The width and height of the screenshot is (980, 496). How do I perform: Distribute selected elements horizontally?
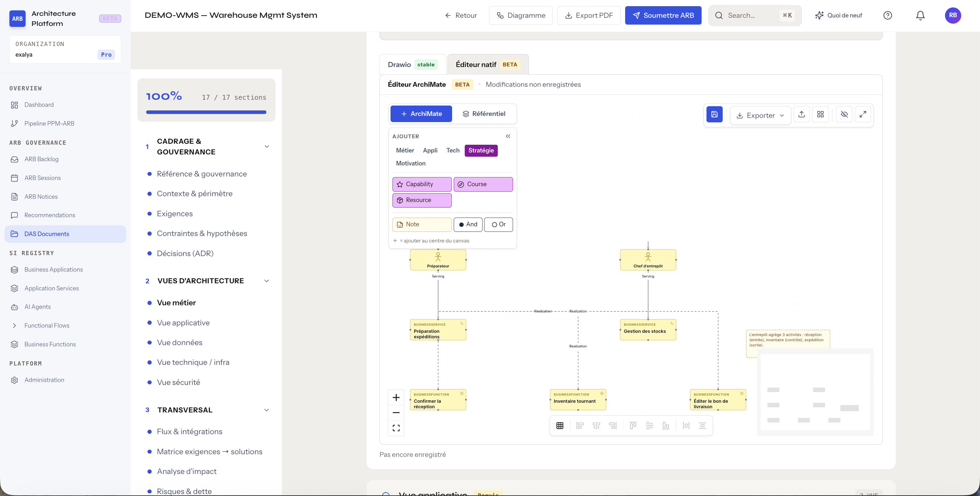tap(686, 426)
